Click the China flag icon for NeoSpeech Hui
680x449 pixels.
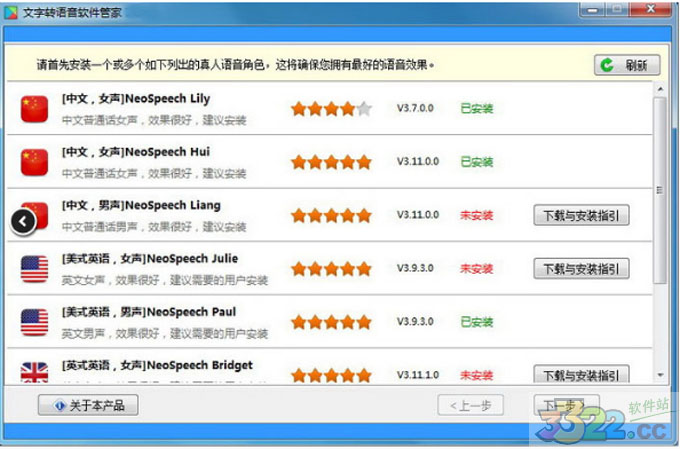coord(34,162)
